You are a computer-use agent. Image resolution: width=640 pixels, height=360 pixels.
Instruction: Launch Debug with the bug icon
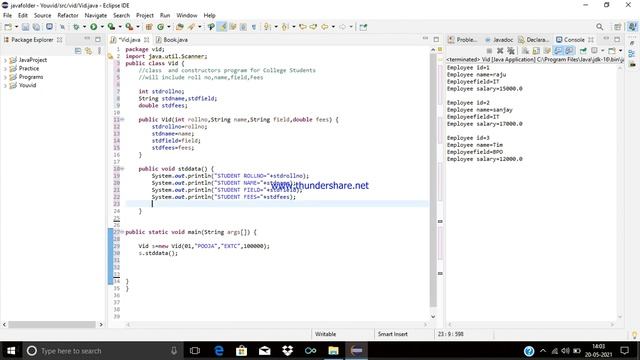coord(76,27)
